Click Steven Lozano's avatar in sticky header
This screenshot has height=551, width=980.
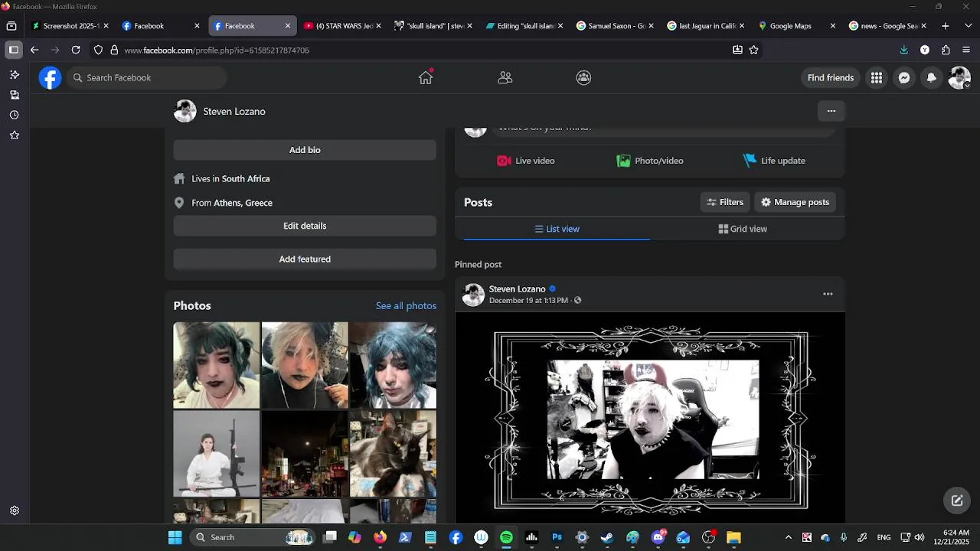(x=185, y=111)
